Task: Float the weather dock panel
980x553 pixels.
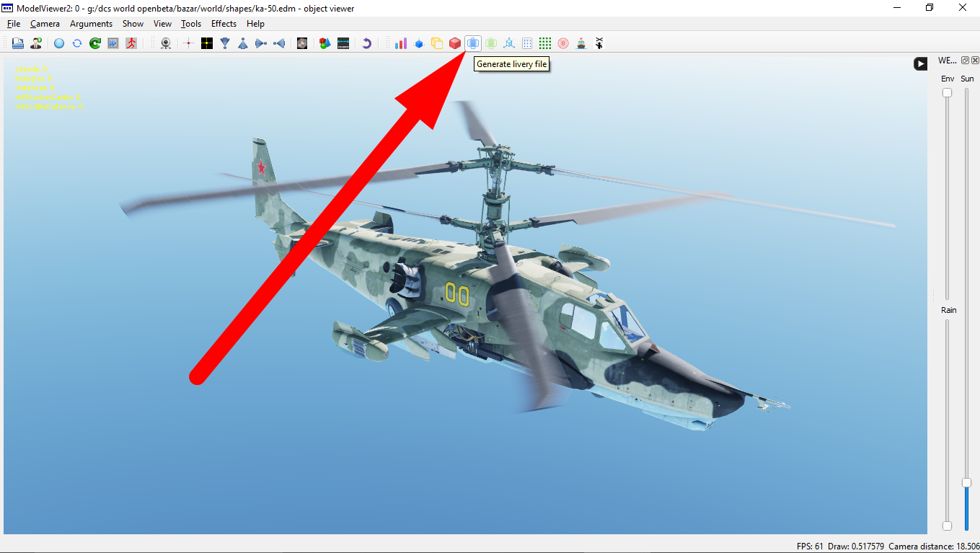Action: tap(966, 61)
